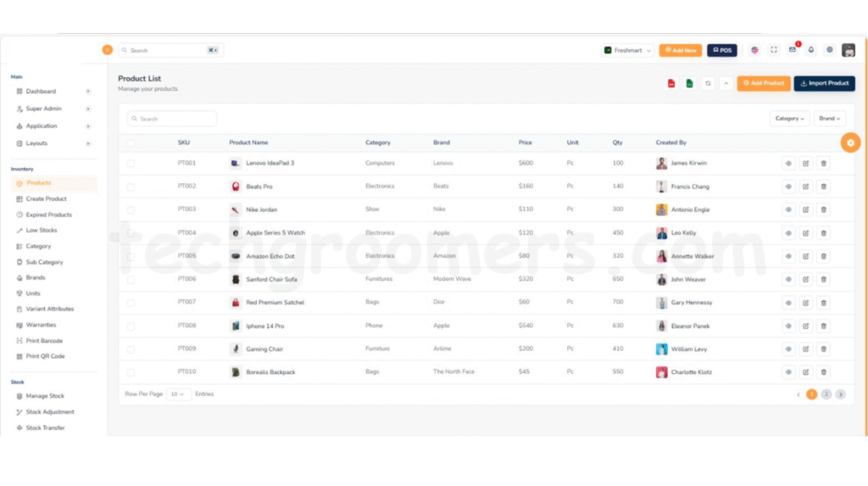Go to next page arrow
868x486 pixels.
click(x=840, y=394)
